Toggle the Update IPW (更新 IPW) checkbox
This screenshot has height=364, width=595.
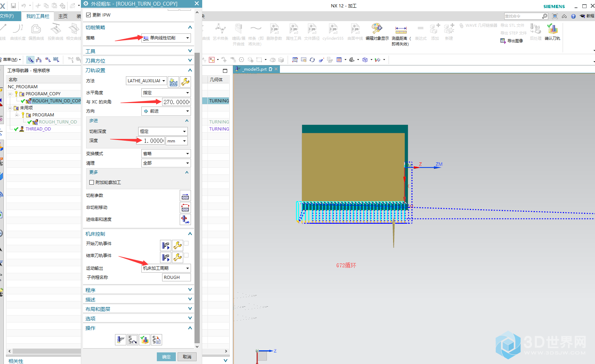pyautogui.click(x=89, y=15)
